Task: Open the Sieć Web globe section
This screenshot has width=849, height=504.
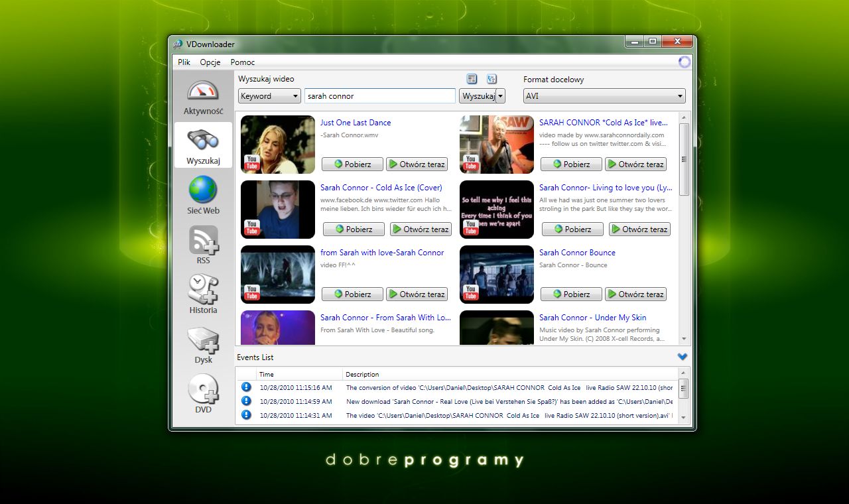Action: [203, 195]
